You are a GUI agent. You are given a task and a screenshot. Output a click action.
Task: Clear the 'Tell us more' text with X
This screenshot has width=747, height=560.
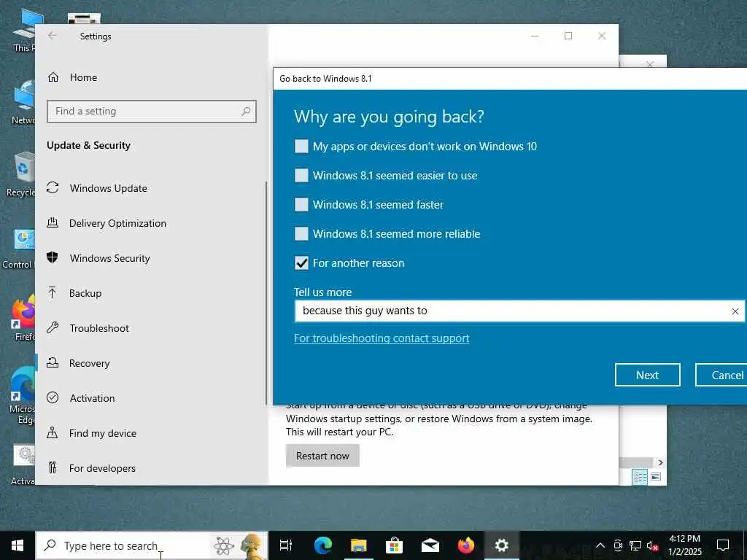point(735,311)
